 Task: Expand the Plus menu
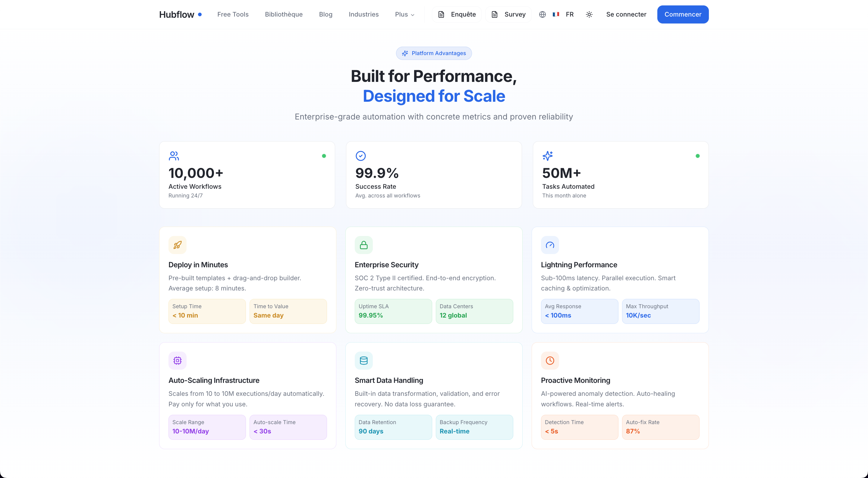tap(404, 14)
